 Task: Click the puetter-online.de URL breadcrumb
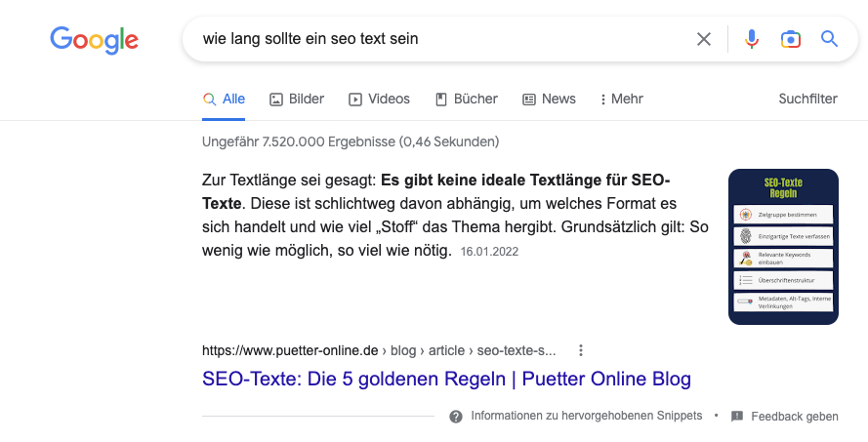point(379,350)
